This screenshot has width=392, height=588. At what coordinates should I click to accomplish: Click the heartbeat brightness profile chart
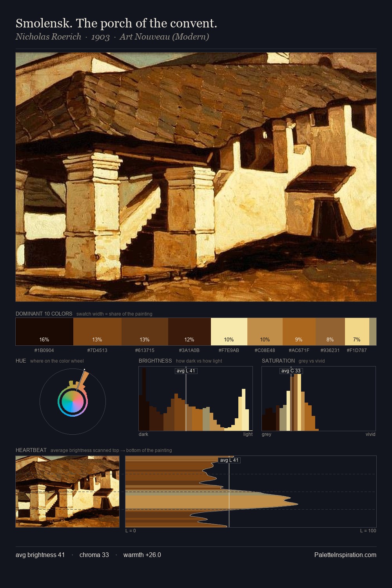pyautogui.click(x=251, y=492)
